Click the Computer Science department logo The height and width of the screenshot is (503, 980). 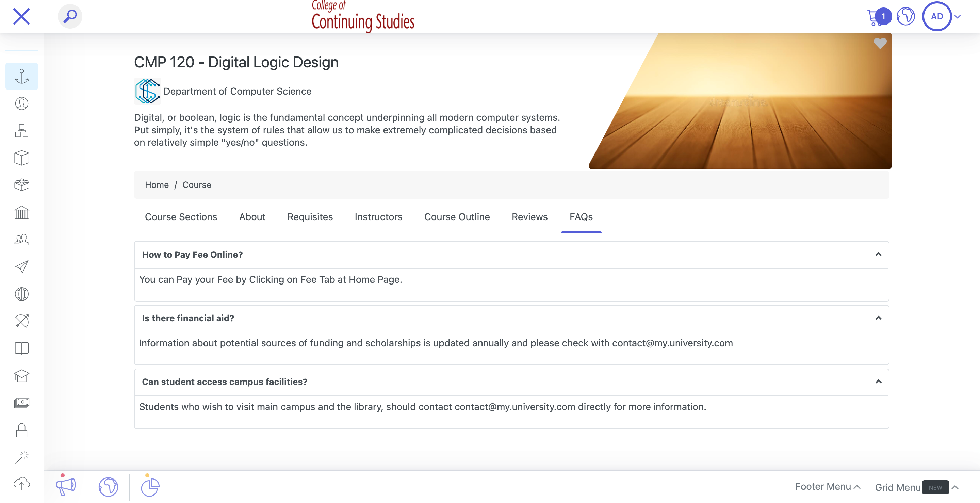(148, 91)
